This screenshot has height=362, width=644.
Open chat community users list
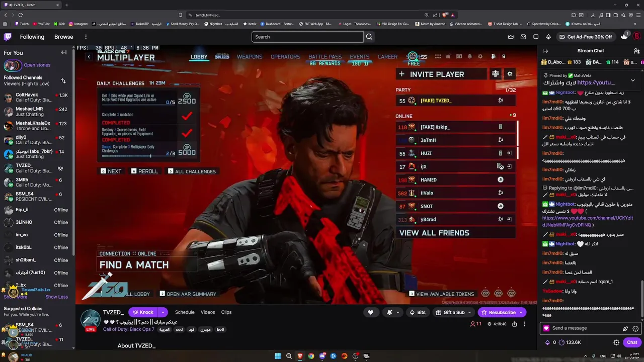(x=636, y=51)
